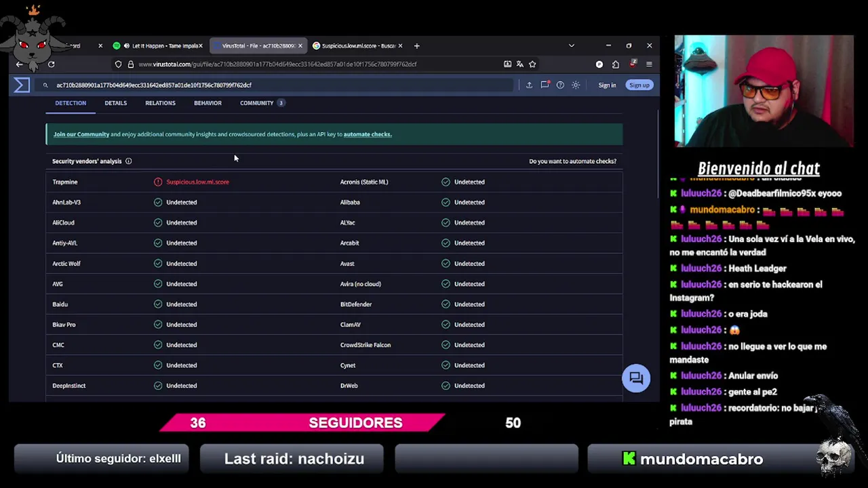Switch to the Let It Happen - Tame Impala tab
Image resolution: width=868 pixels, height=488 pixels.
[158, 46]
